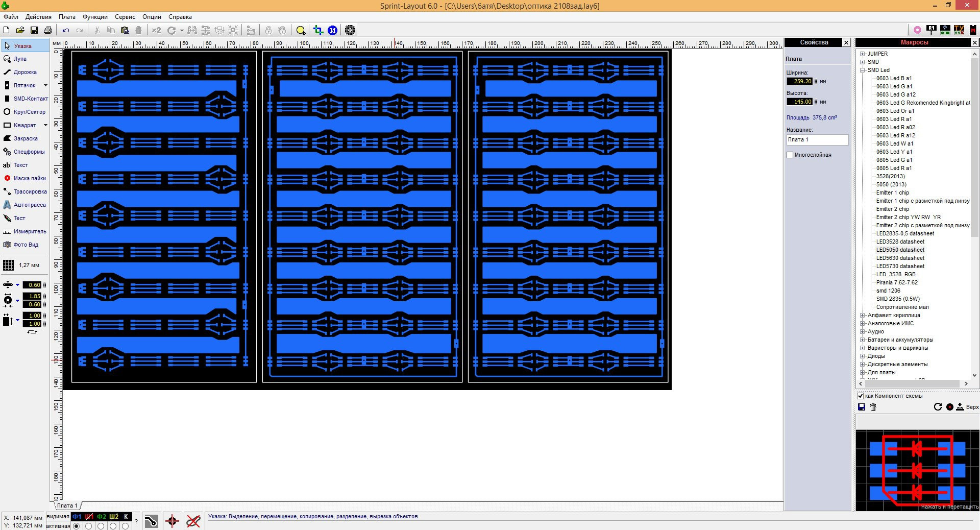This screenshot has height=530, width=980.
Task: Select the Спецформы special shapes tool
Action: 25,152
